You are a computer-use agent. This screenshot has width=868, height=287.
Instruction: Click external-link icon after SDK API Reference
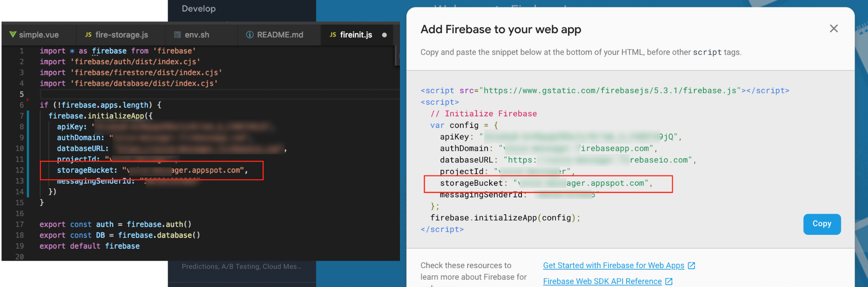[x=669, y=281]
